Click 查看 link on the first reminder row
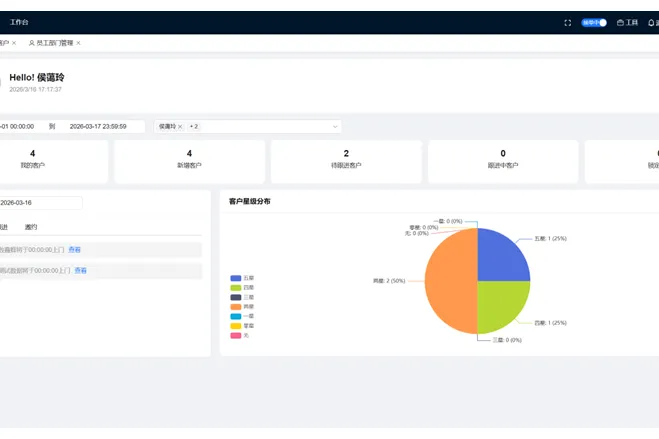Screen dimensions: 659x439 74,250
